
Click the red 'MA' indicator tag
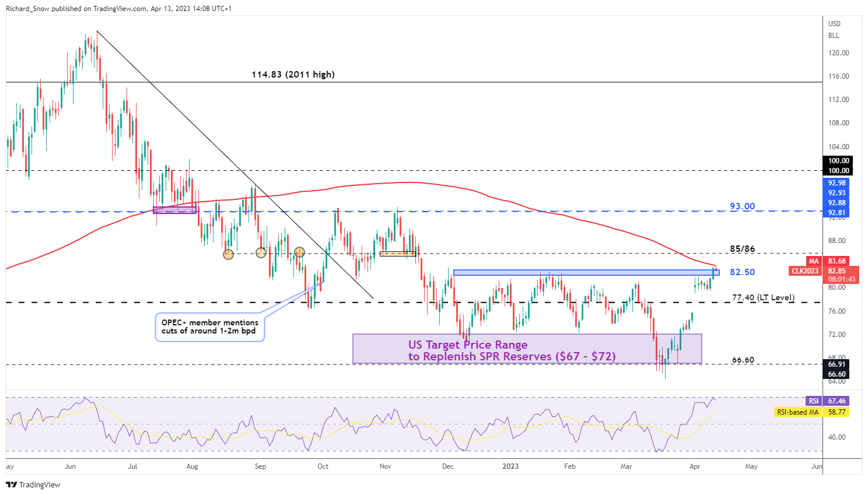click(814, 261)
